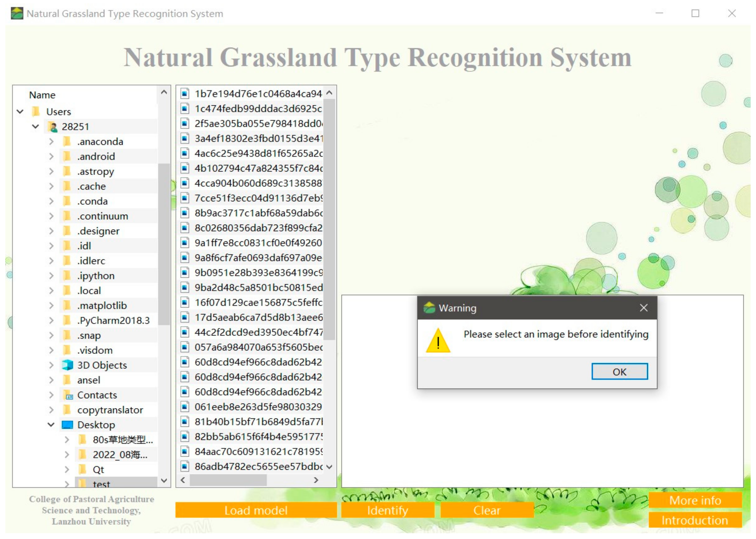This screenshot has height=539, width=756.
Task: Click image icon of file 16f07d129cae156875c5feffc
Action: [185, 302]
